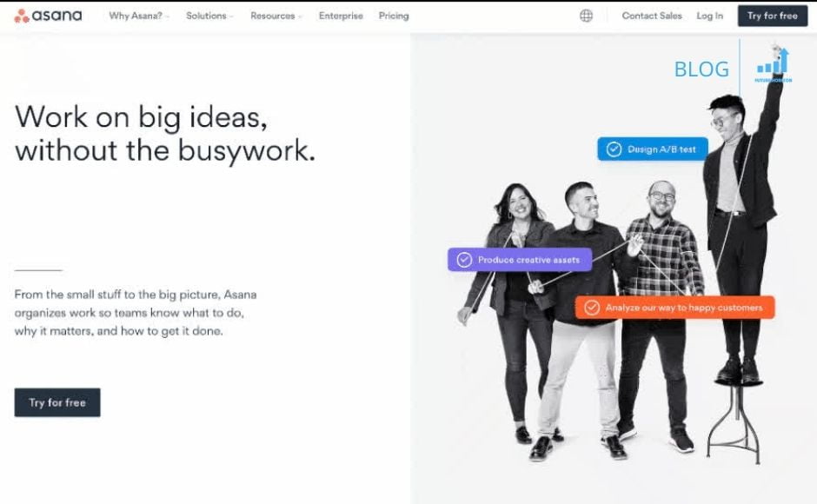This screenshot has width=817, height=504.
Task: Expand the Solutions menu chevron
Action: pyautogui.click(x=231, y=17)
